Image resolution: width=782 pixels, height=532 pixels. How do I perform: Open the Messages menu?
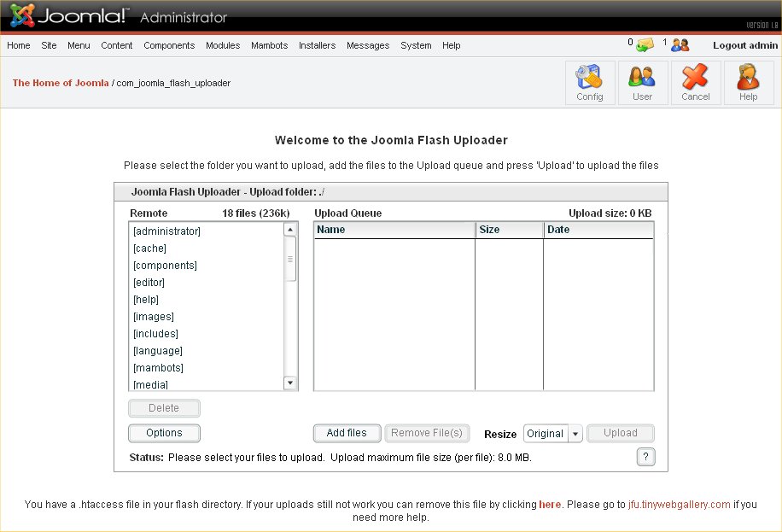pos(368,45)
